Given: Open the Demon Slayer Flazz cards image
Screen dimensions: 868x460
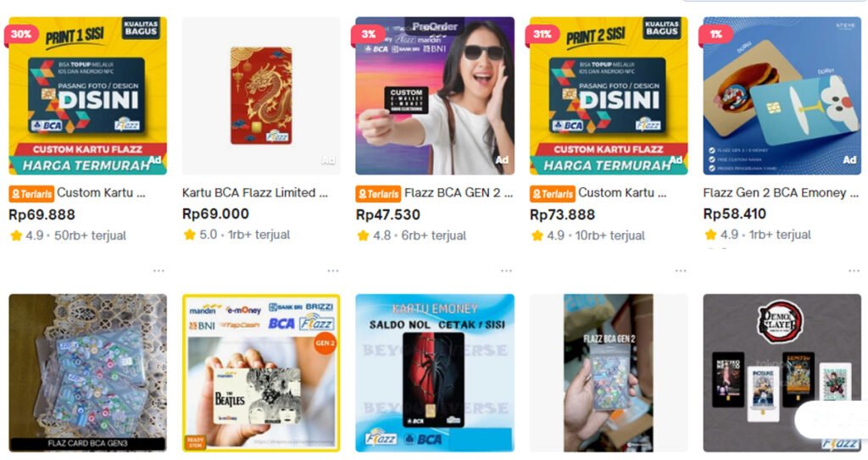Looking at the screenshot, I should (782, 373).
